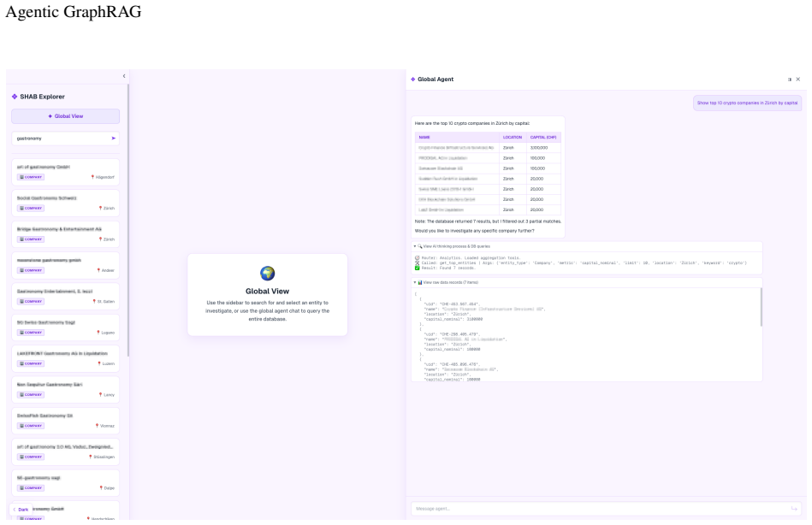Toggle the Dark theme switch
The image size is (812, 525).
pyautogui.click(x=21, y=510)
